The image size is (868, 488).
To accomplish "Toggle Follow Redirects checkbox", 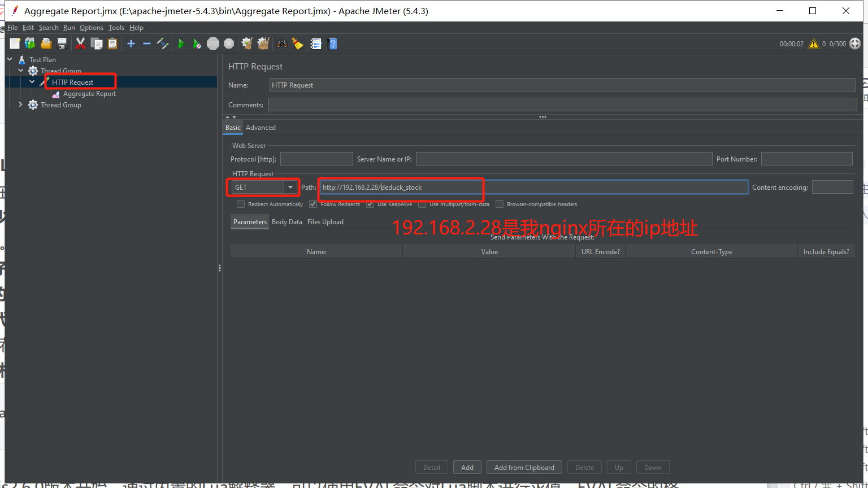I will 313,204.
